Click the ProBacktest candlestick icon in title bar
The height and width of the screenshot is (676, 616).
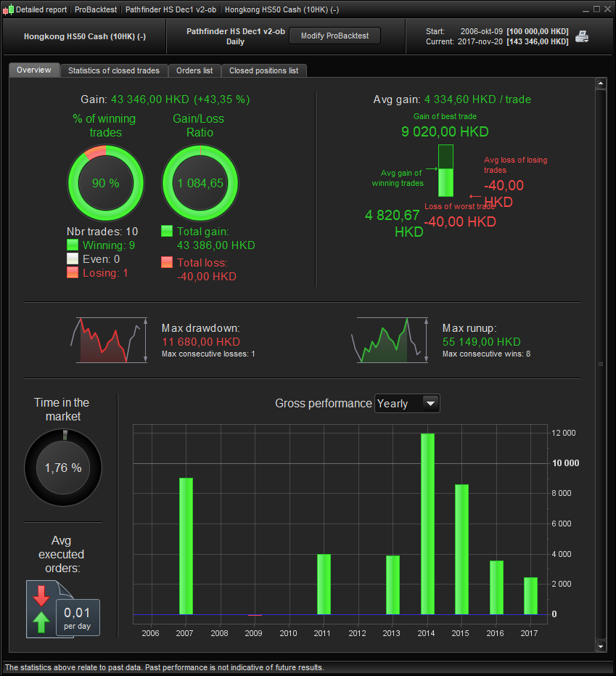click(x=8, y=9)
